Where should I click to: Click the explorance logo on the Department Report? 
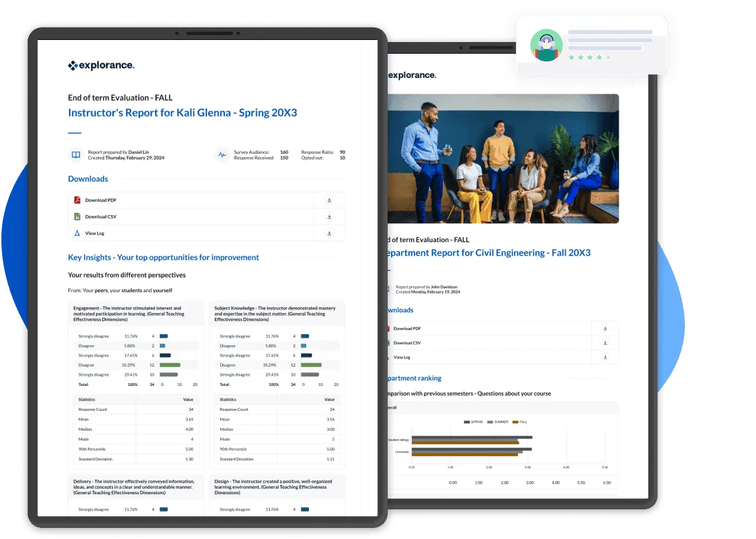pyautogui.click(x=412, y=75)
